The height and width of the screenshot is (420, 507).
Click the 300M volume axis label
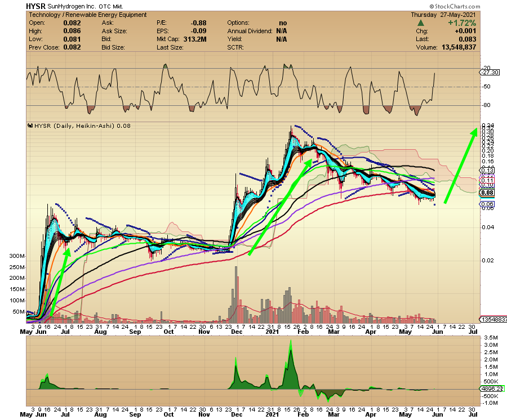tap(17, 256)
